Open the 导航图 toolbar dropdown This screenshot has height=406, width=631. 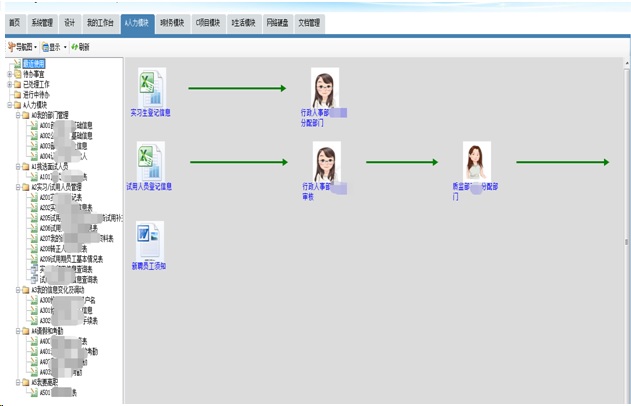(x=22, y=47)
